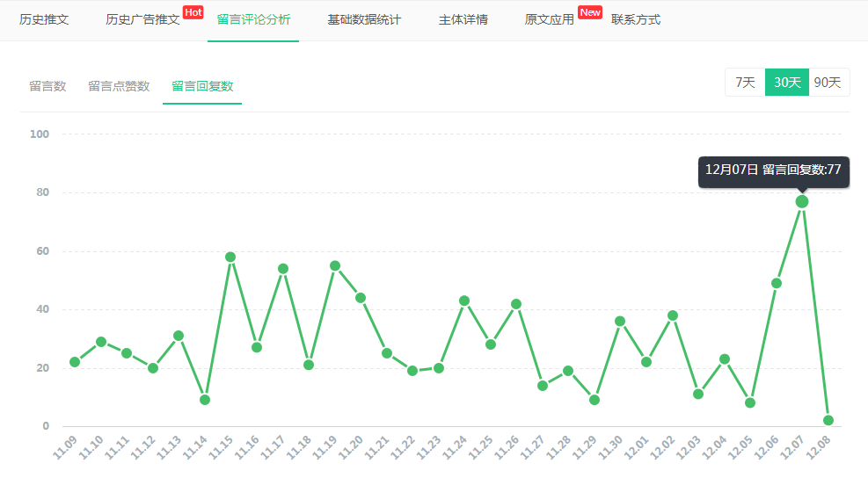Select the 留言评论分析 tab
The height and width of the screenshot is (478, 868).
pos(253,20)
